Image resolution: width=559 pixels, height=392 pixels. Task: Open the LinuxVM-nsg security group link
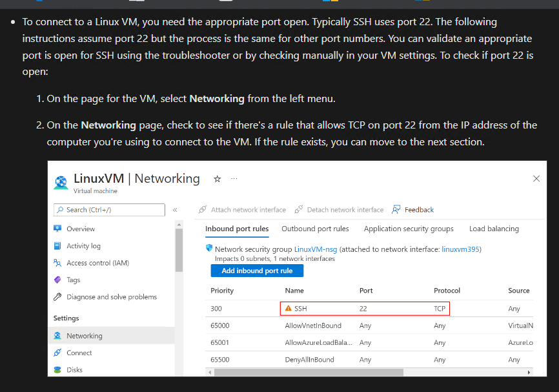[316, 249]
